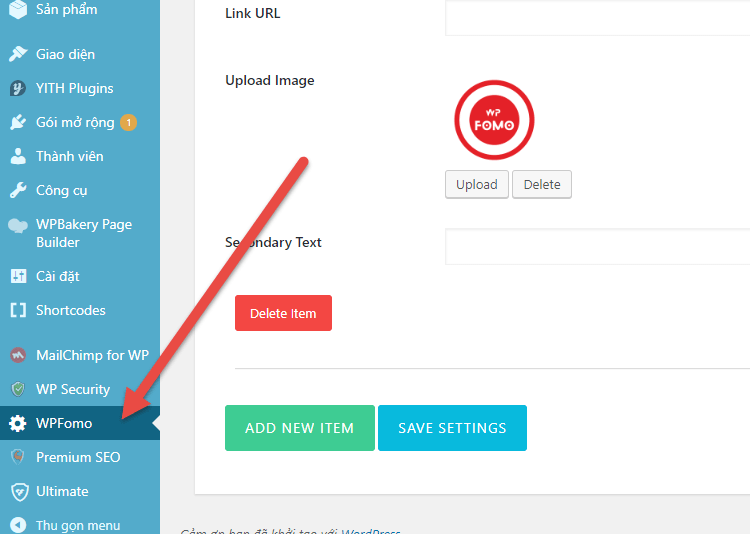750x534 pixels.
Task: Click the orange update badge on Gói mở rộng
Action: click(x=128, y=122)
